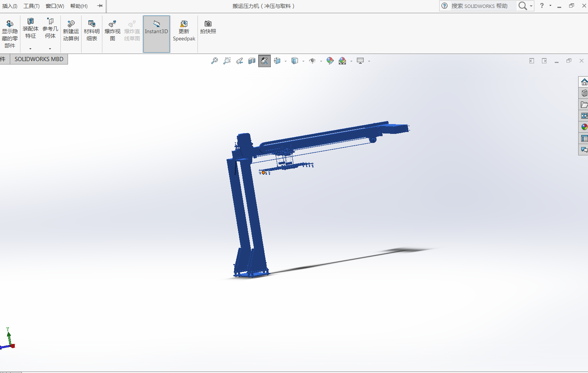Image resolution: width=588 pixels, height=373 pixels.
Task: Click Zoom to Fit magnifier icon
Action: 215,61
